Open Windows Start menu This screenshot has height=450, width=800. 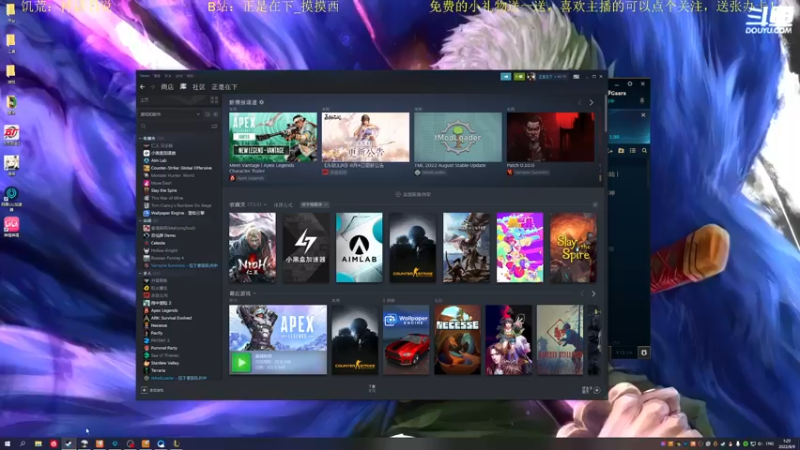[7, 444]
